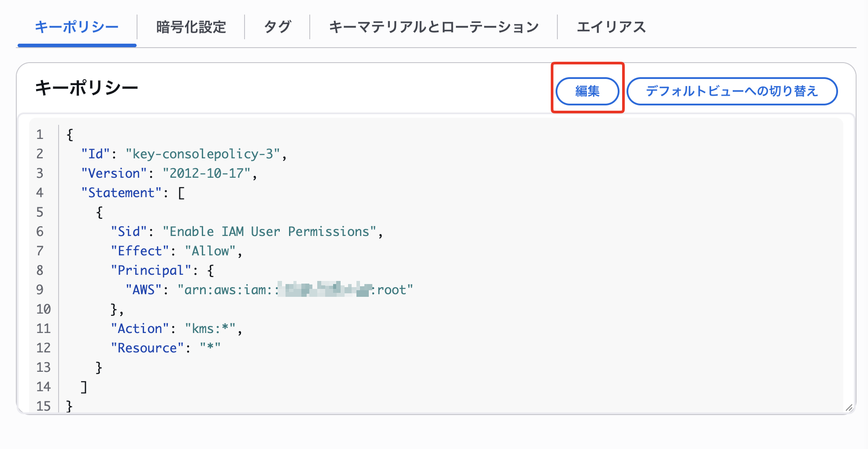Click the "Action": "kms:*" line
The width and height of the screenshot is (868, 449).
[176, 329]
